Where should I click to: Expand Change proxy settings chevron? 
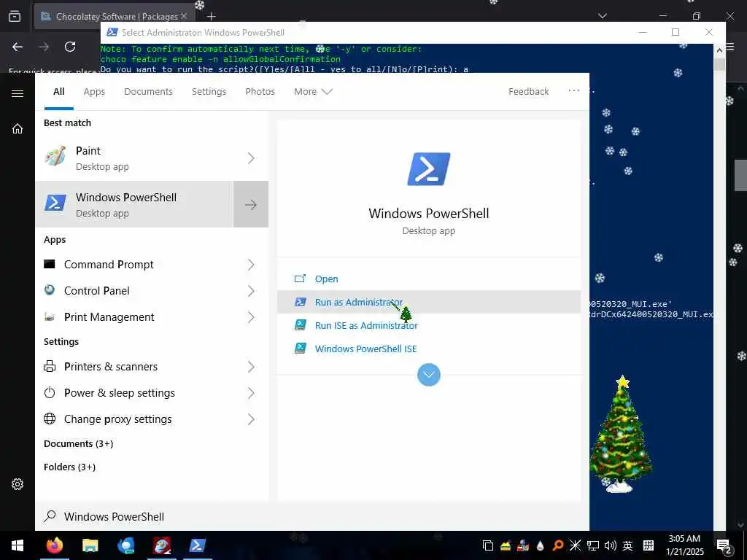(251, 419)
